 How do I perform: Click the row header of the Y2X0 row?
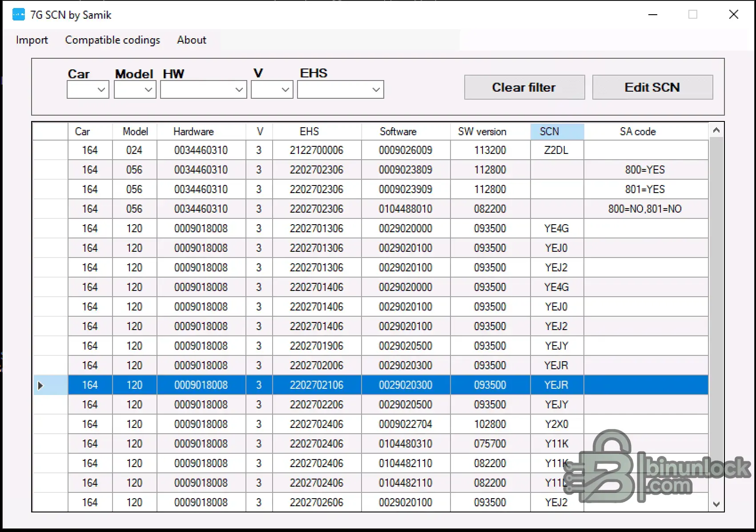(50, 424)
